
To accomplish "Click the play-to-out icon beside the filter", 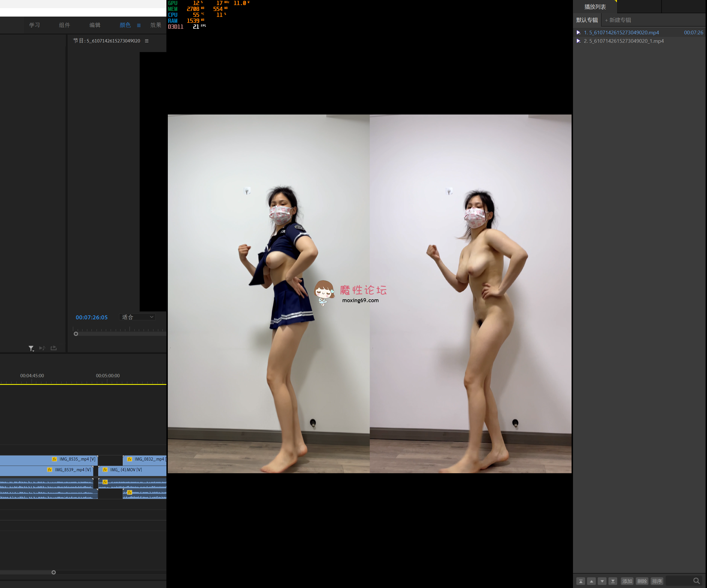I will 42,348.
